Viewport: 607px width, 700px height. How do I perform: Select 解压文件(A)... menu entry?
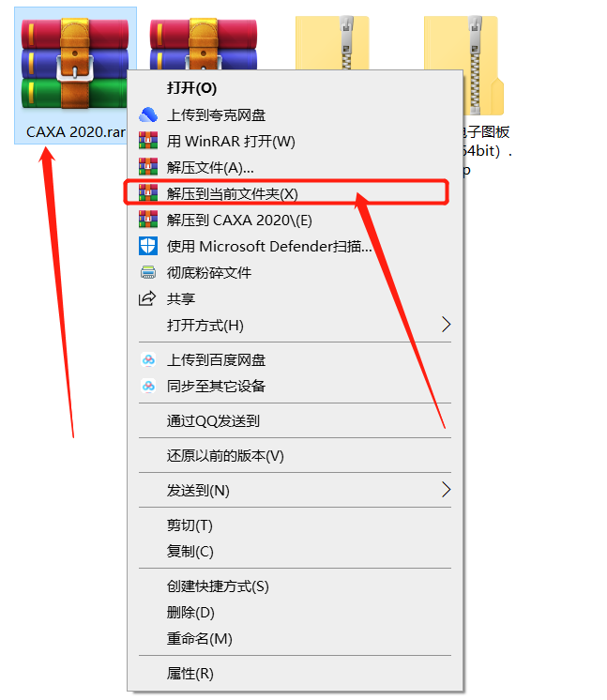pos(210,167)
